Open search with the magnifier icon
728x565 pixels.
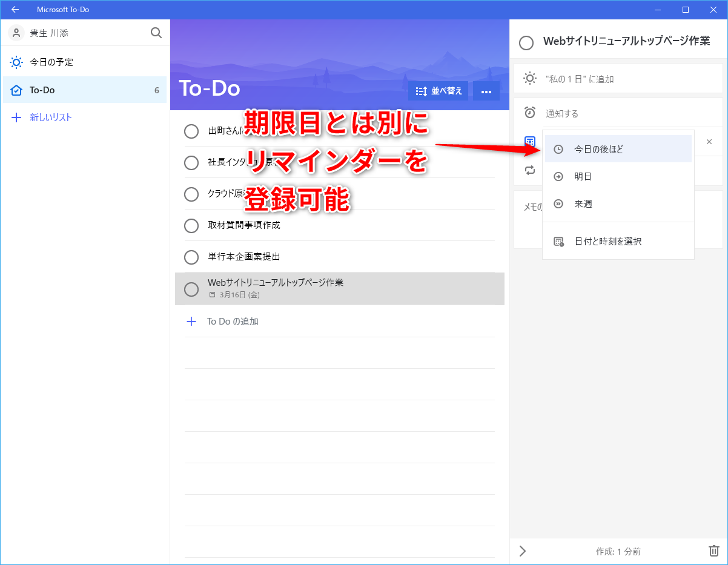(x=156, y=33)
